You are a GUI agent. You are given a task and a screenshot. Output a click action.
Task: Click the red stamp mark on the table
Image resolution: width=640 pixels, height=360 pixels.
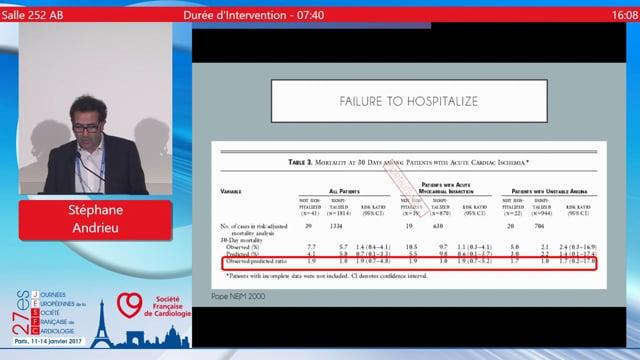pyautogui.click(x=404, y=187)
